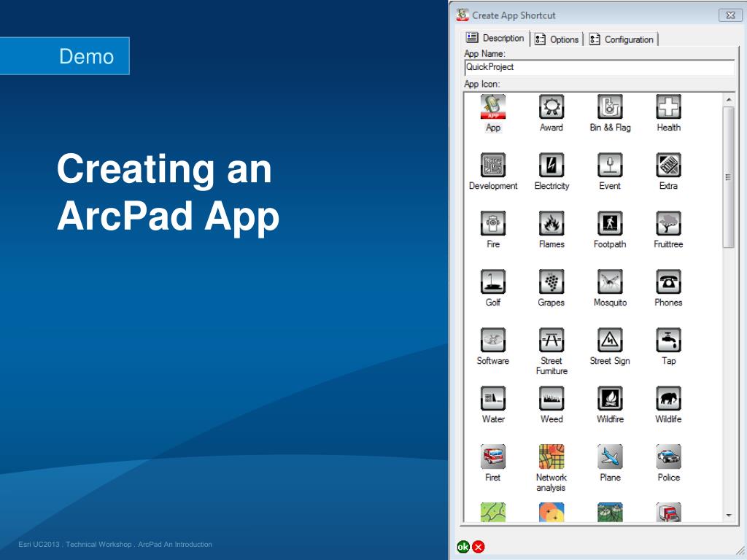Click the icon list scroll up arrow
The width and height of the screenshot is (747, 560).
(729, 99)
